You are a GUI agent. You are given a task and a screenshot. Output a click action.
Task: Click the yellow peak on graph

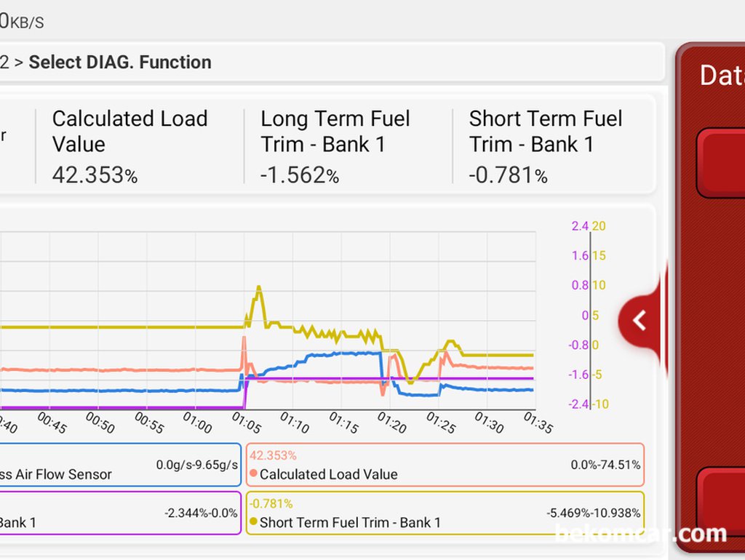tap(258, 288)
